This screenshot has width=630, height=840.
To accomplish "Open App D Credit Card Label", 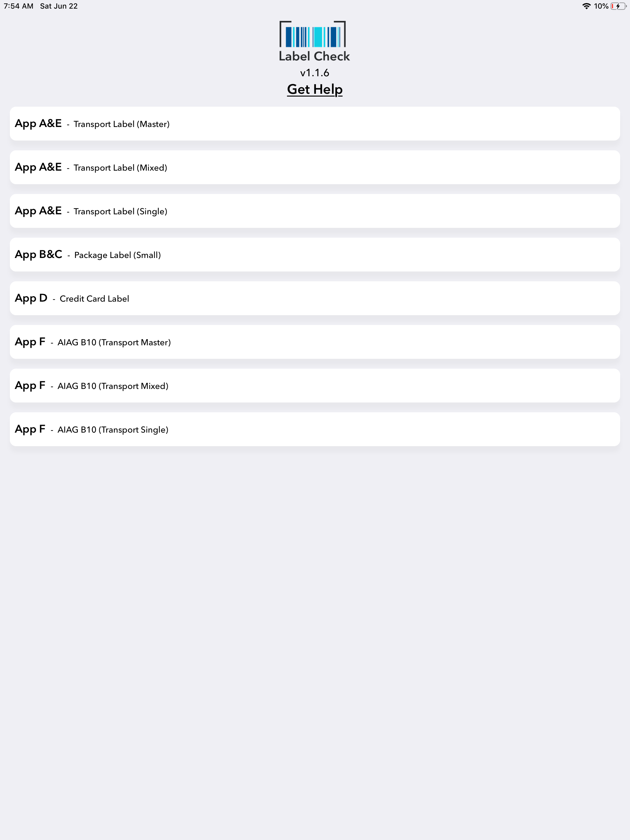I will (x=315, y=299).
